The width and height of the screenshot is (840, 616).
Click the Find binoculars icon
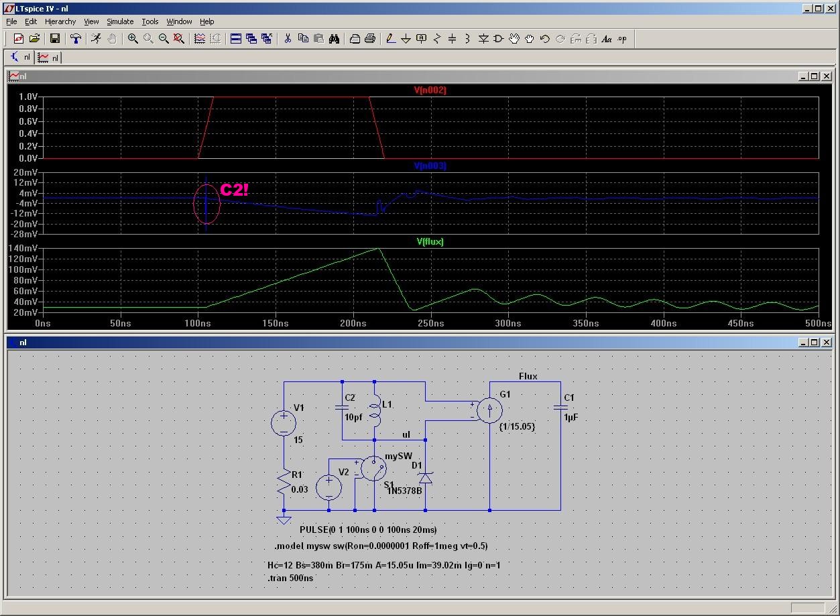tap(334, 39)
